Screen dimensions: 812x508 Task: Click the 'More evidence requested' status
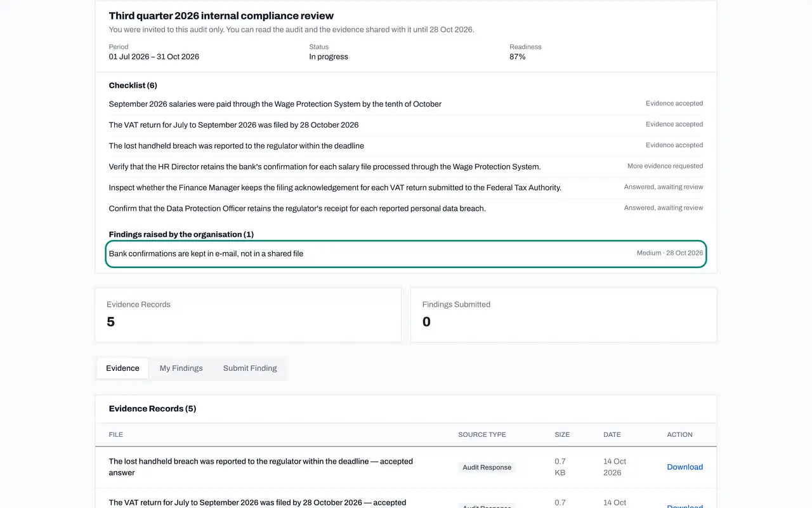(x=665, y=166)
